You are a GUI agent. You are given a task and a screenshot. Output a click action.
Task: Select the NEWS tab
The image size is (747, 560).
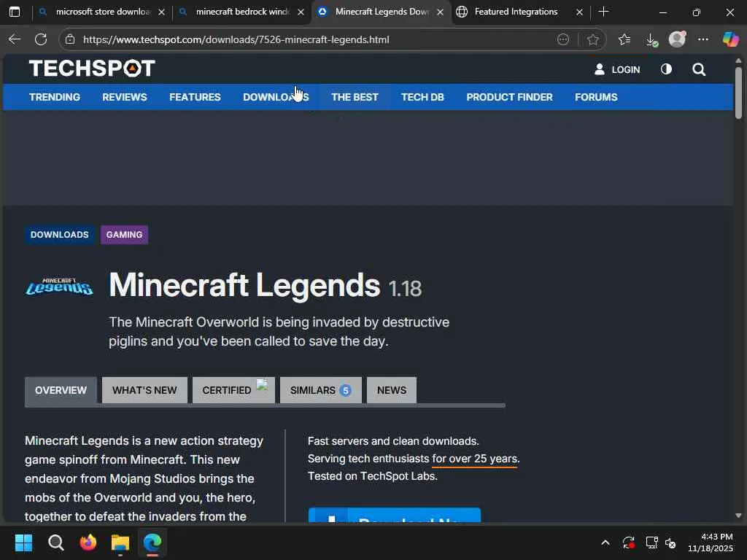point(392,391)
